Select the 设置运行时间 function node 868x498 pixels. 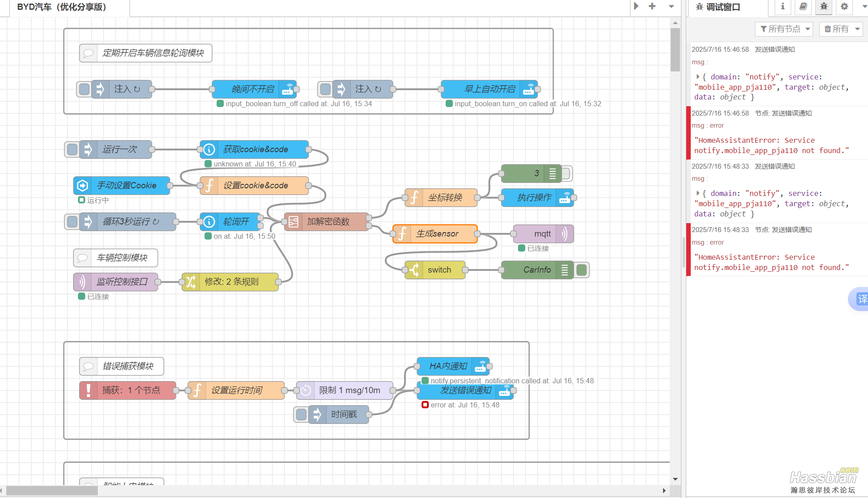click(x=236, y=390)
